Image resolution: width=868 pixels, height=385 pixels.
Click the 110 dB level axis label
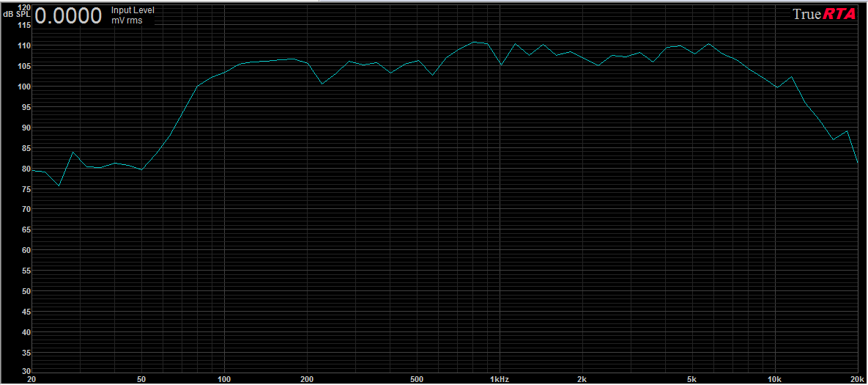pyautogui.click(x=23, y=45)
